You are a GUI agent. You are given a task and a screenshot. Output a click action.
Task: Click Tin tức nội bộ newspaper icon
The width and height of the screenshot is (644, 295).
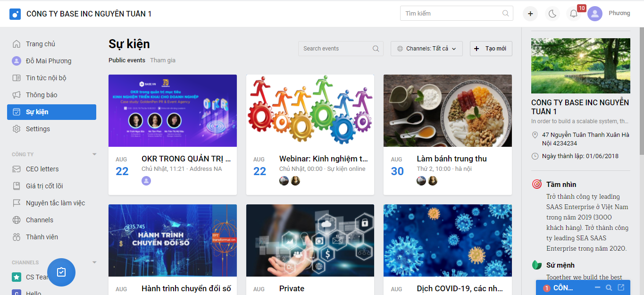tap(17, 78)
